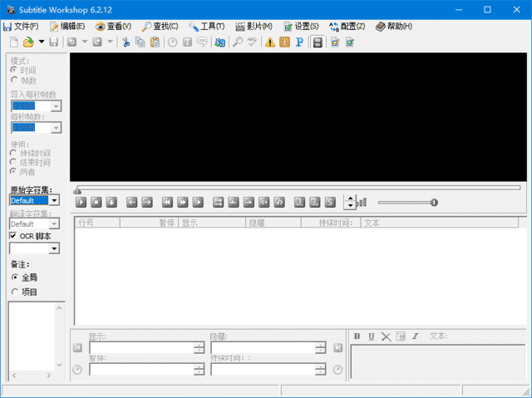Screen dimensions: 532x398
Task: Open the 帮助(H) menu
Action: coord(394,26)
